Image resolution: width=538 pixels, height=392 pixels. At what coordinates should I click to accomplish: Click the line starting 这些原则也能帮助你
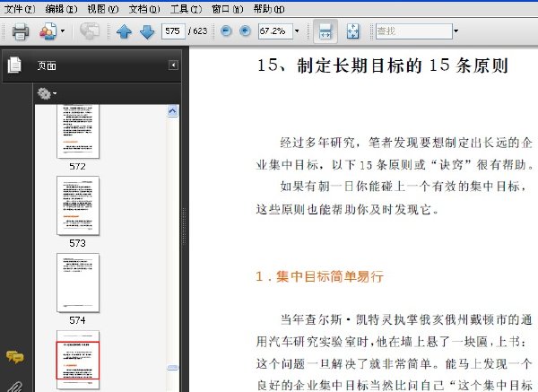click(347, 209)
